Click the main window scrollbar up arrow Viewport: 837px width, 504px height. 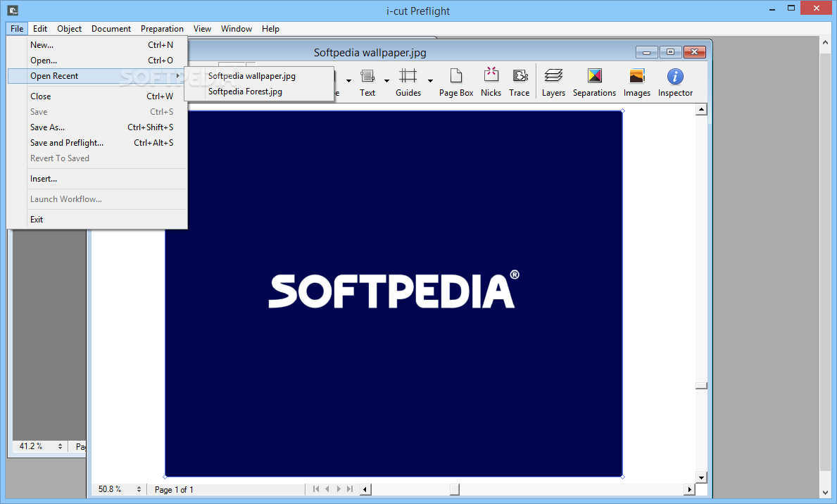click(825, 43)
